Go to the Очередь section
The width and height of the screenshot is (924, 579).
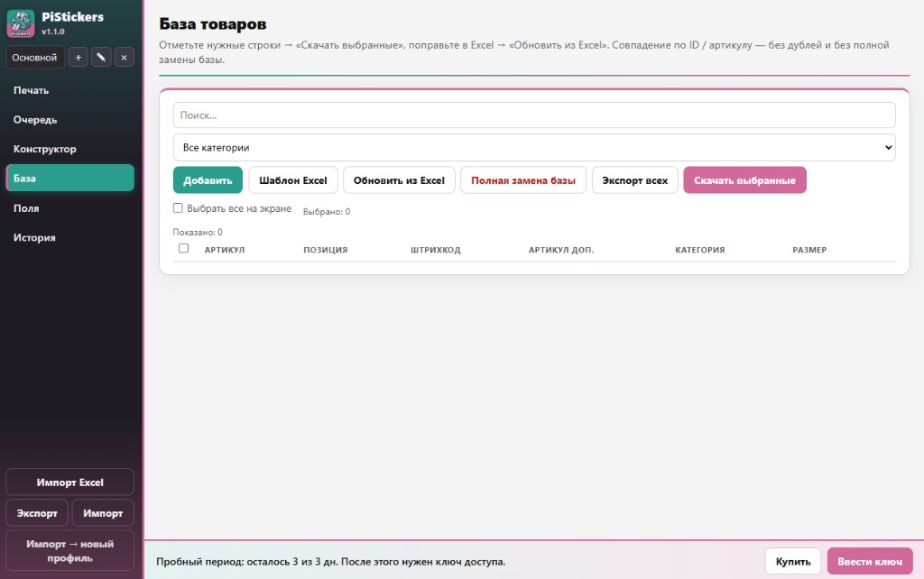point(70,120)
